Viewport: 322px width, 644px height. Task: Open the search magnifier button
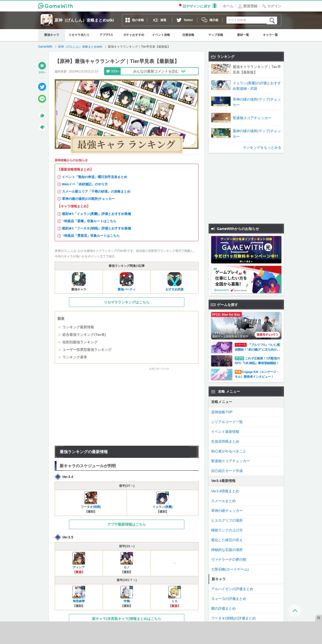(272, 20)
